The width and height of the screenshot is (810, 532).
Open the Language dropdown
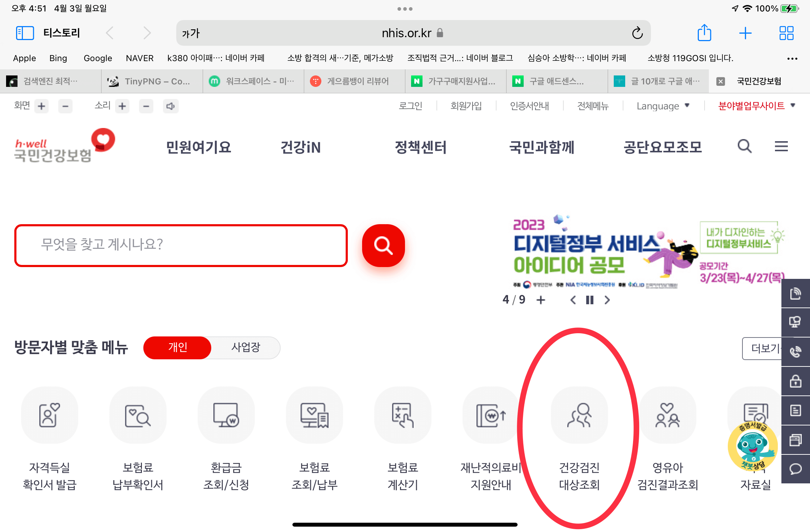coord(663,106)
